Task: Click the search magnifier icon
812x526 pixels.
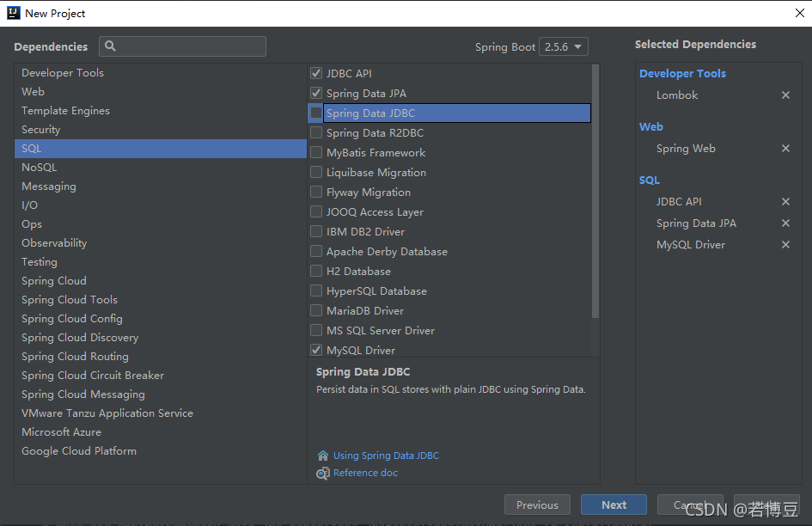Action: (x=110, y=46)
